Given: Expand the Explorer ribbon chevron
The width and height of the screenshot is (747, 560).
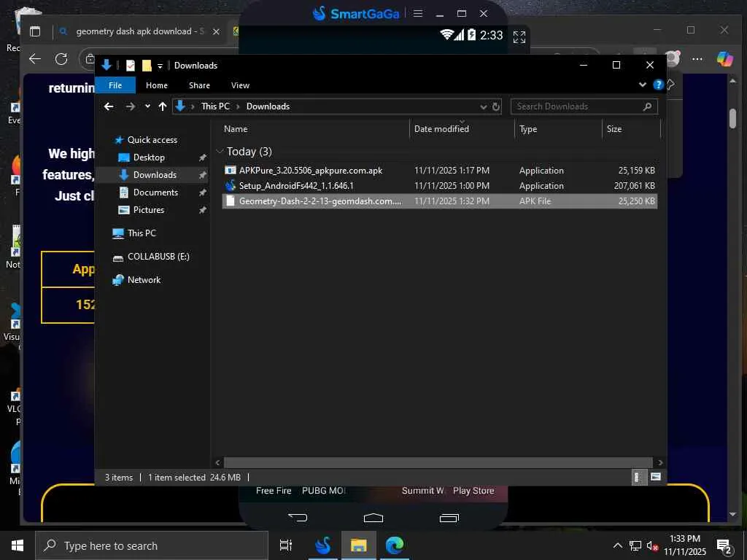Looking at the screenshot, I should [643, 85].
